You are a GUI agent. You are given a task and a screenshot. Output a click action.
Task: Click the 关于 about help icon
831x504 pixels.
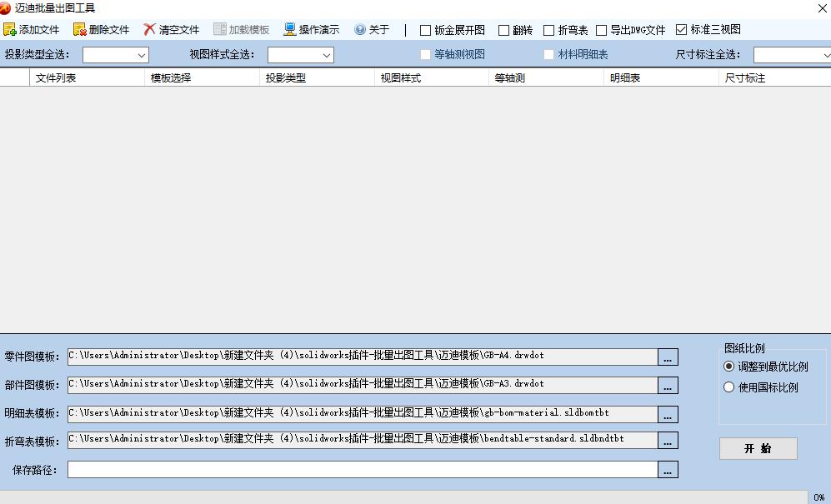pyautogui.click(x=360, y=30)
